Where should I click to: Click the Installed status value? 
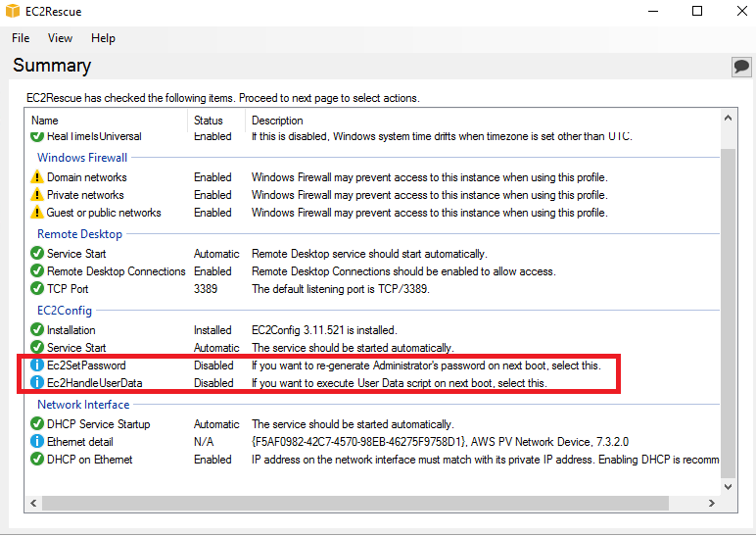213,330
